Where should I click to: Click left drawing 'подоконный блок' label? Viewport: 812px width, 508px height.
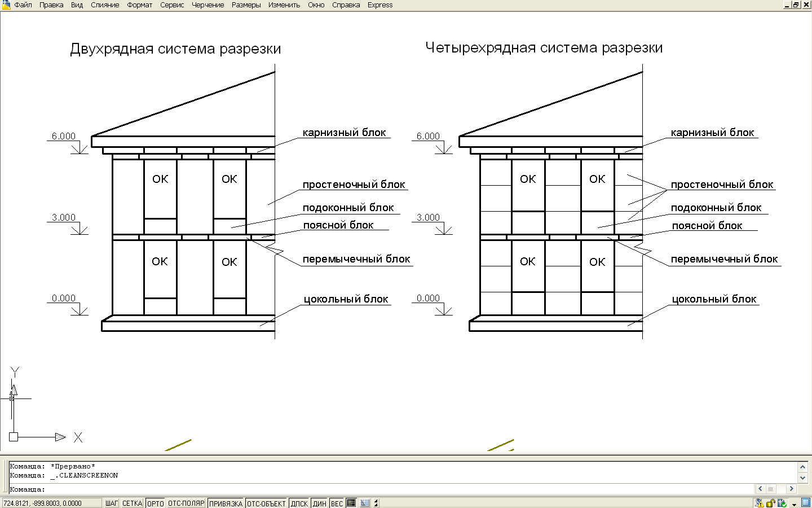tap(348, 208)
